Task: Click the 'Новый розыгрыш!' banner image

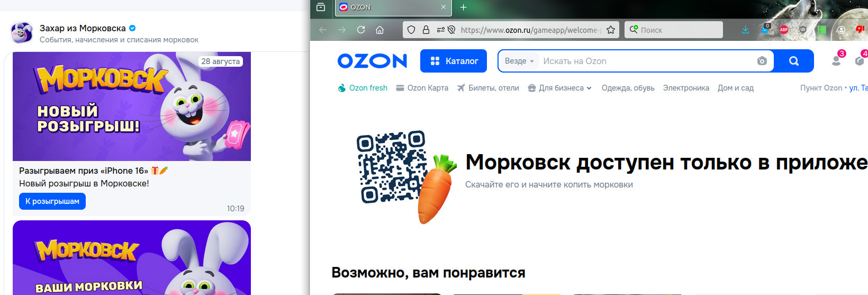Action: [132, 106]
